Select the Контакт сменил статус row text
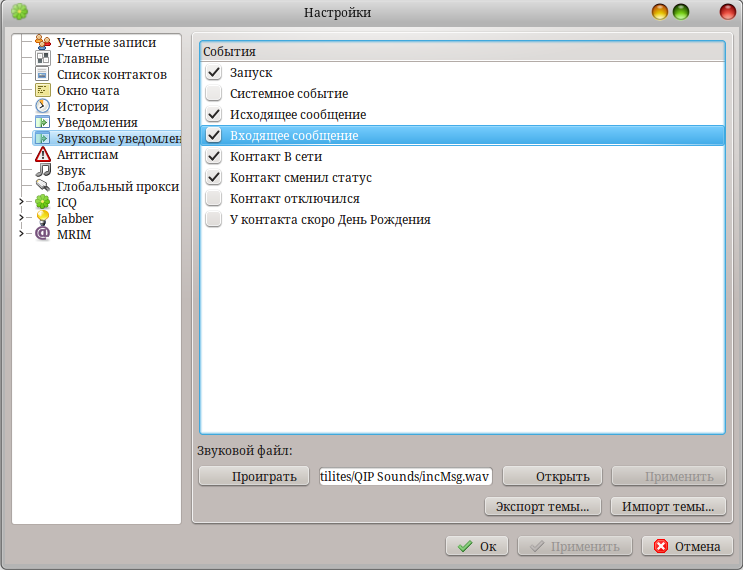The image size is (743, 570). click(301, 177)
